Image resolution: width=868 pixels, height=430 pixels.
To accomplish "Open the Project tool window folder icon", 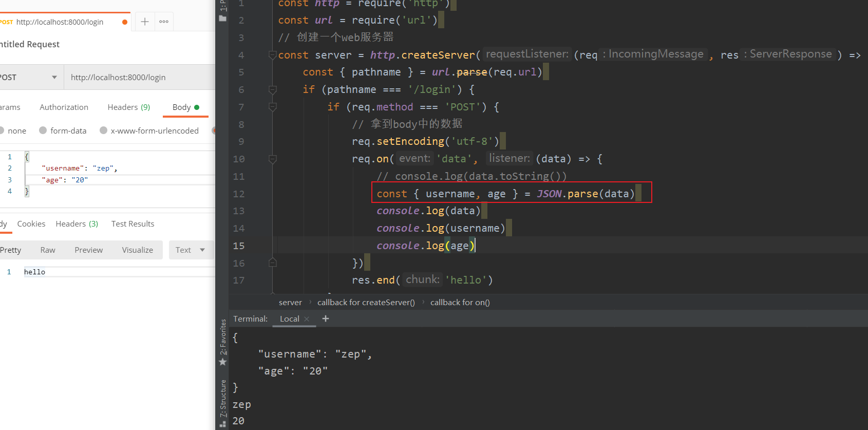I will click(x=222, y=18).
